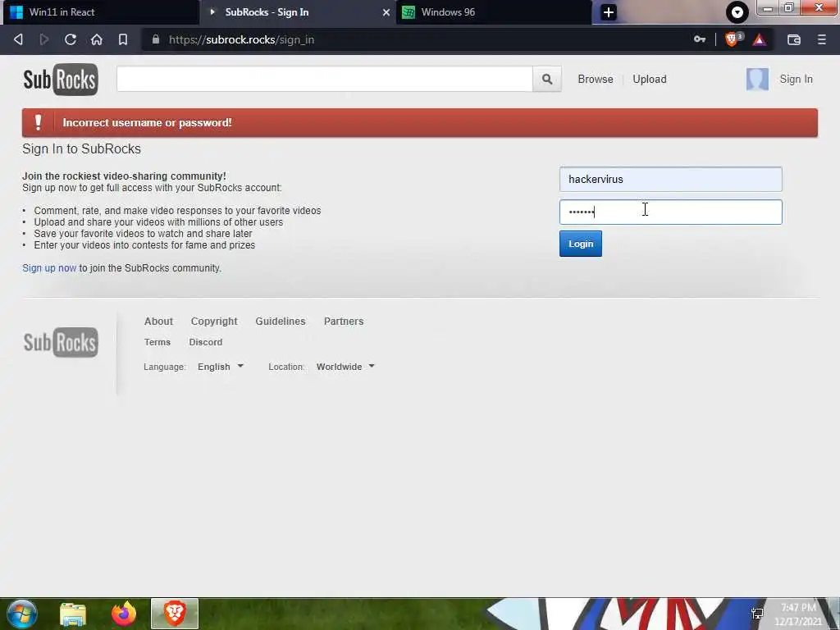Click the blue Login button
Viewport: 840px width, 630px height.
[580, 244]
